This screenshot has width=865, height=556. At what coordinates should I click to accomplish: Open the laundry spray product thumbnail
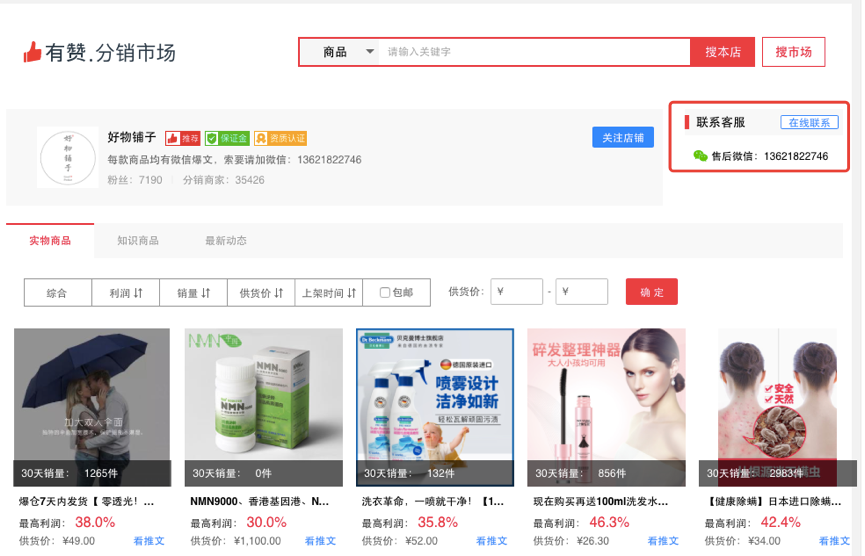click(435, 408)
